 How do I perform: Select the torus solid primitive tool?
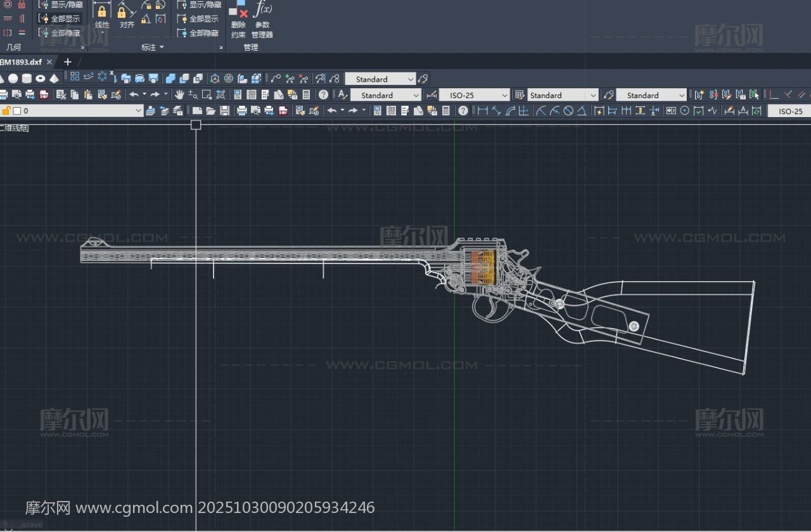[x=41, y=79]
